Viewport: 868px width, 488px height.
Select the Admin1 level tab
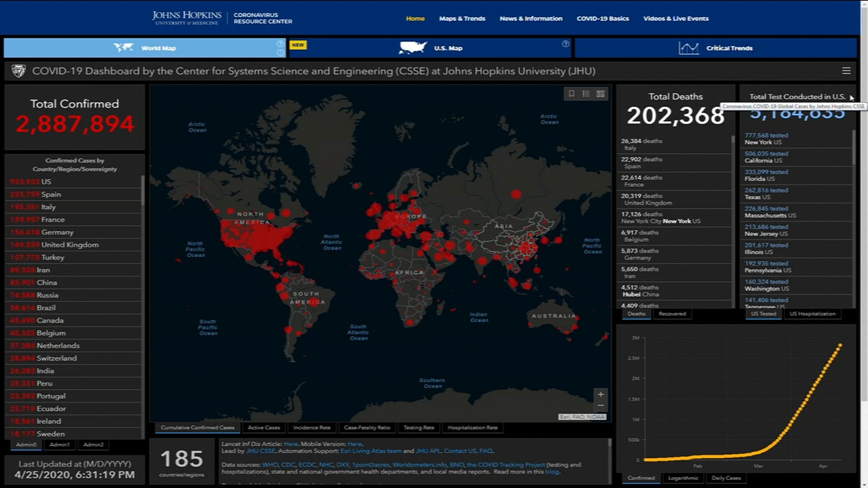(x=60, y=445)
